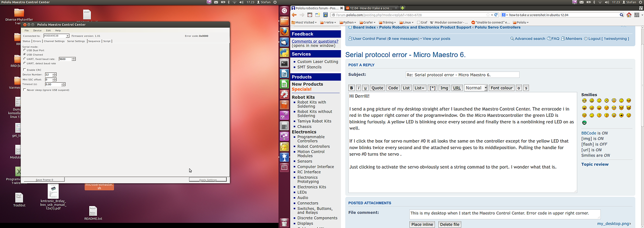
Task: Click the Firefox back arrow button
Action: 294,15
